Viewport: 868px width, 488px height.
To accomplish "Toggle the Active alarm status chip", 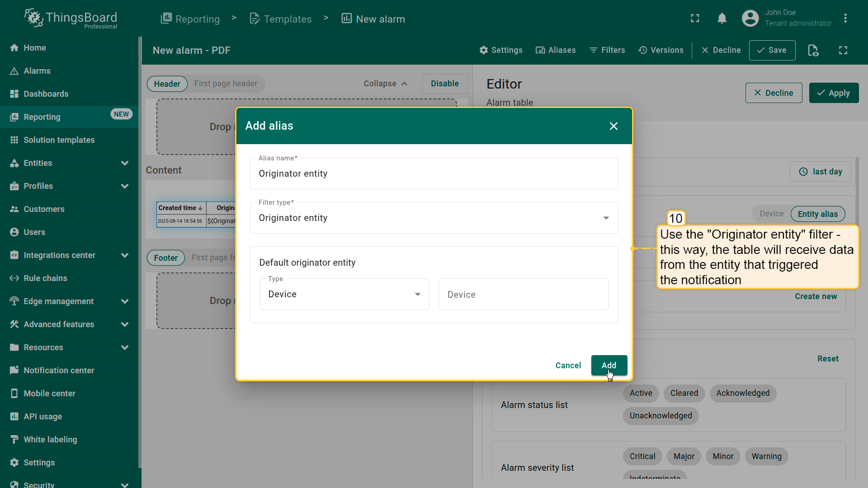I will tap(641, 393).
